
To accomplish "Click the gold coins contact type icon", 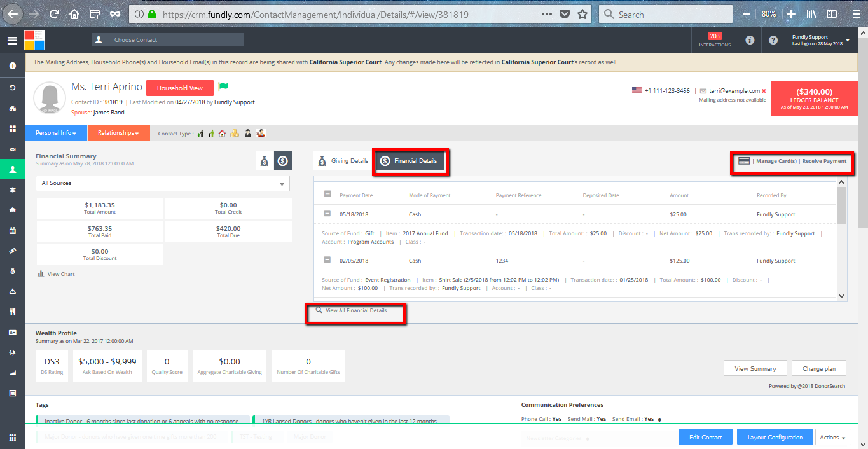I will pos(234,134).
